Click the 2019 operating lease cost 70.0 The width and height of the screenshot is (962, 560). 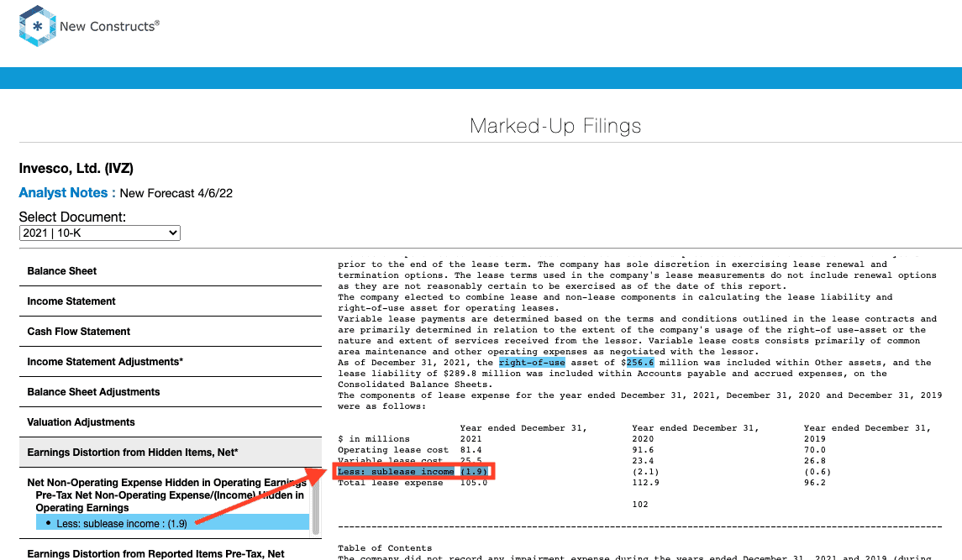pos(815,450)
